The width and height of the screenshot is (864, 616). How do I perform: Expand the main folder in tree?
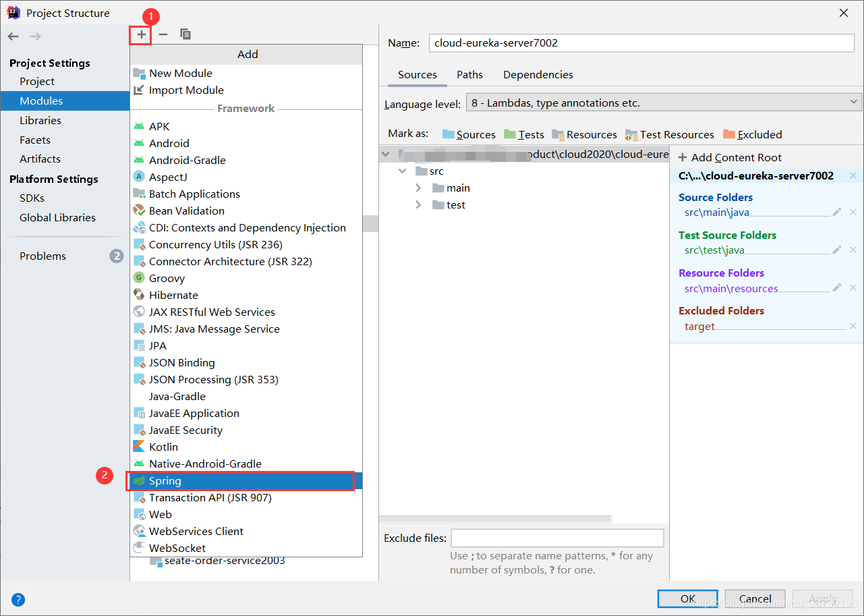tap(418, 188)
